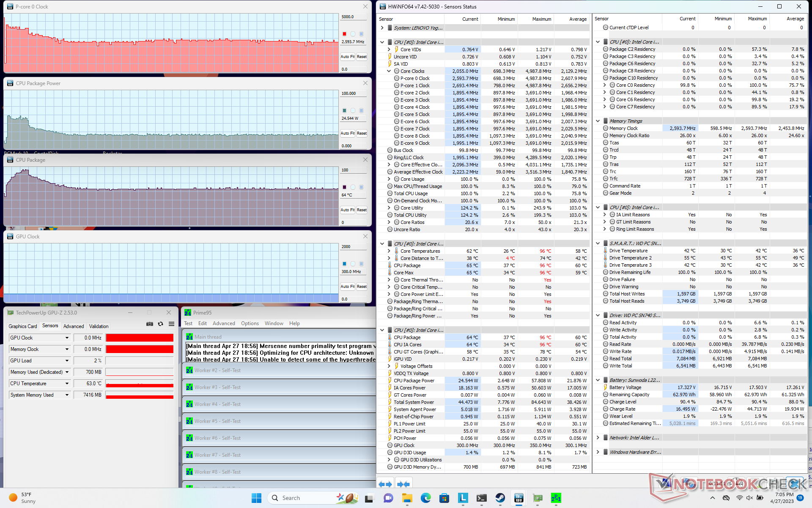The height and width of the screenshot is (508, 812).
Task: Click the expand columns arrows button in HWiNFO
Action: point(385,484)
